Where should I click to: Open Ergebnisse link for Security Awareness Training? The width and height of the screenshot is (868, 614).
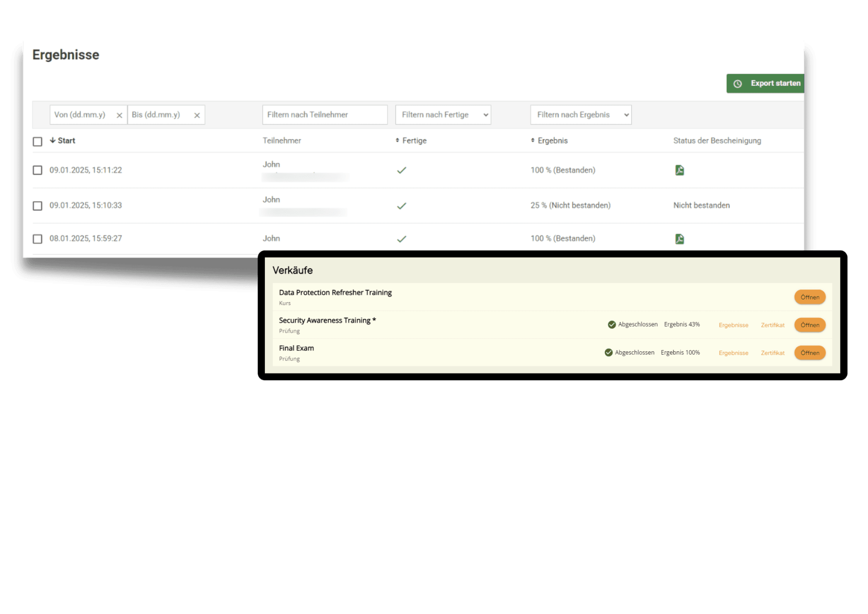(x=733, y=325)
